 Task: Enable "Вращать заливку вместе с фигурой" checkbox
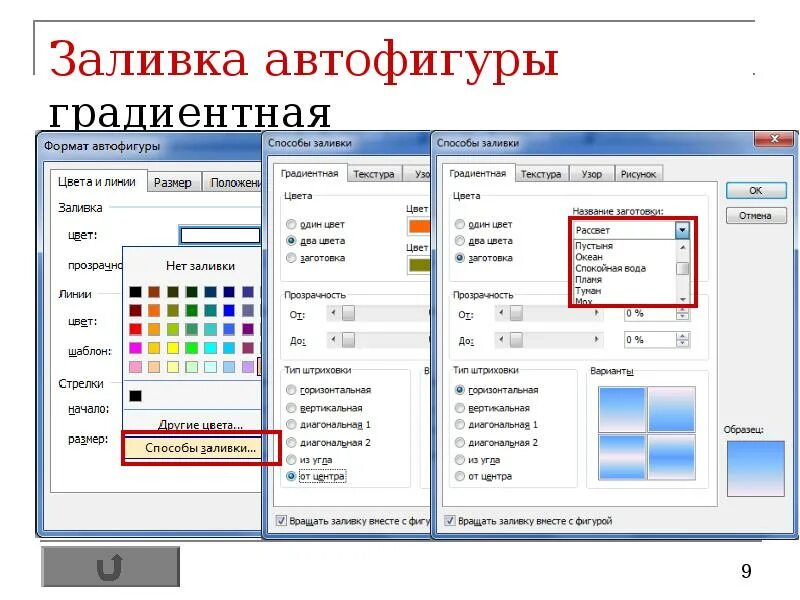(x=449, y=522)
